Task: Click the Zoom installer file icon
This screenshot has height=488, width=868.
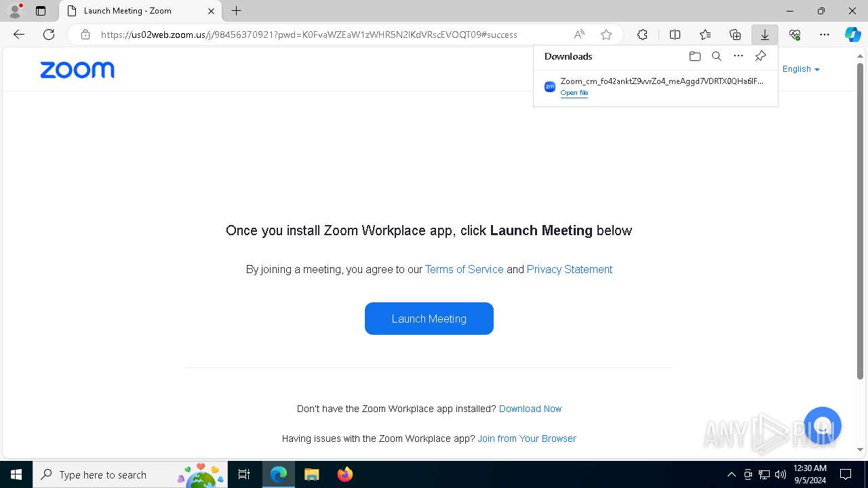Action: tap(550, 87)
